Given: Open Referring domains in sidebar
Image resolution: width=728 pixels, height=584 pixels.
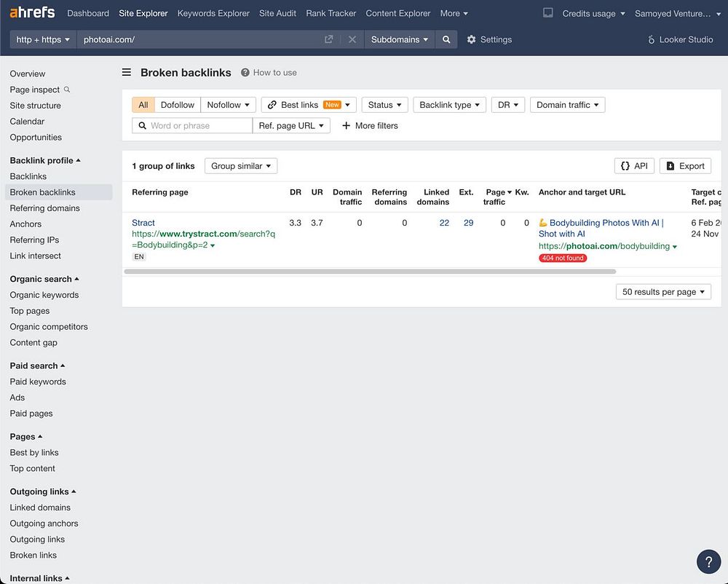Looking at the screenshot, I should point(44,208).
